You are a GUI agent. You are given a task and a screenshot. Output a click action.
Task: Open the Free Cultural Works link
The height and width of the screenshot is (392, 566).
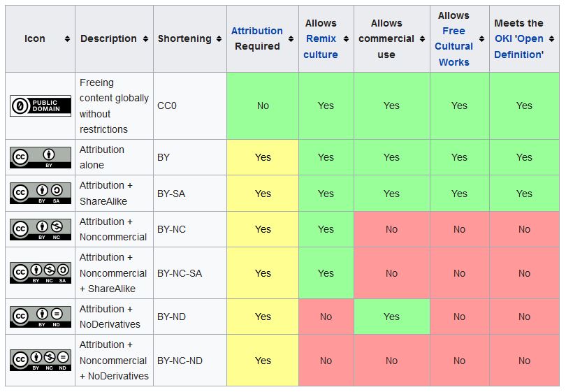click(453, 47)
